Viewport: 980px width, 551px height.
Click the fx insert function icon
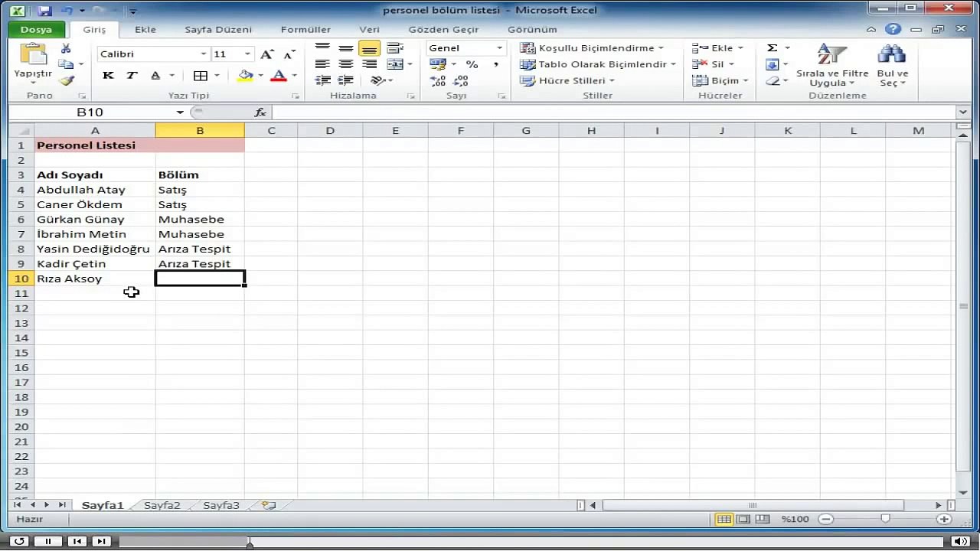coord(260,112)
